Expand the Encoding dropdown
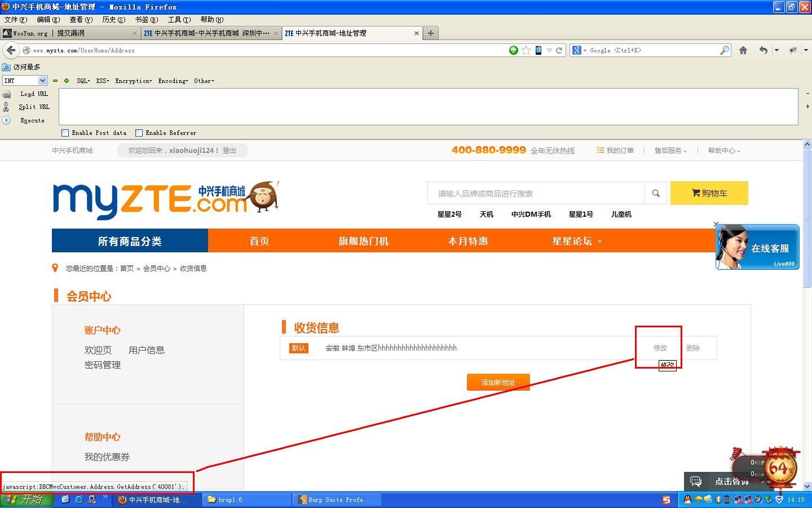Screen dimensions: 812x508 [x=173, y=81]
